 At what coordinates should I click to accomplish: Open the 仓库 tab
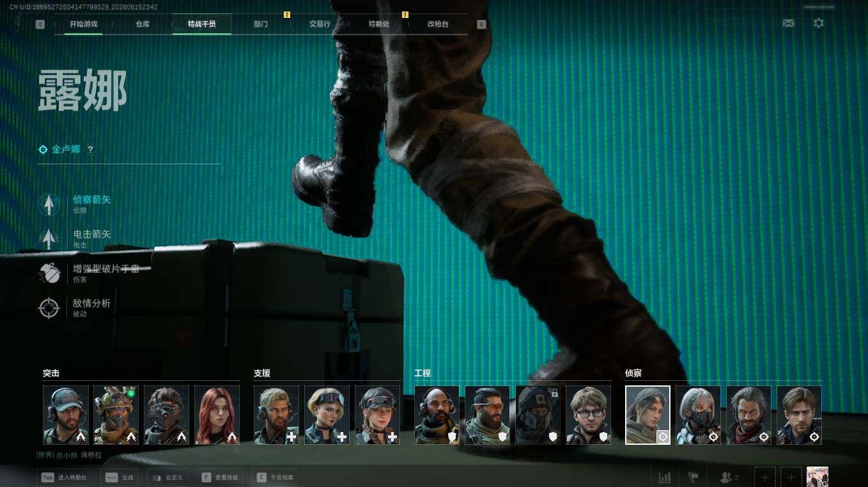(143, 24)
